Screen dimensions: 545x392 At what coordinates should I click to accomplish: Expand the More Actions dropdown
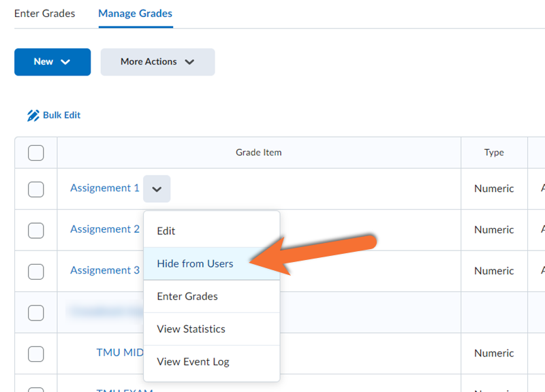point(157,62)
